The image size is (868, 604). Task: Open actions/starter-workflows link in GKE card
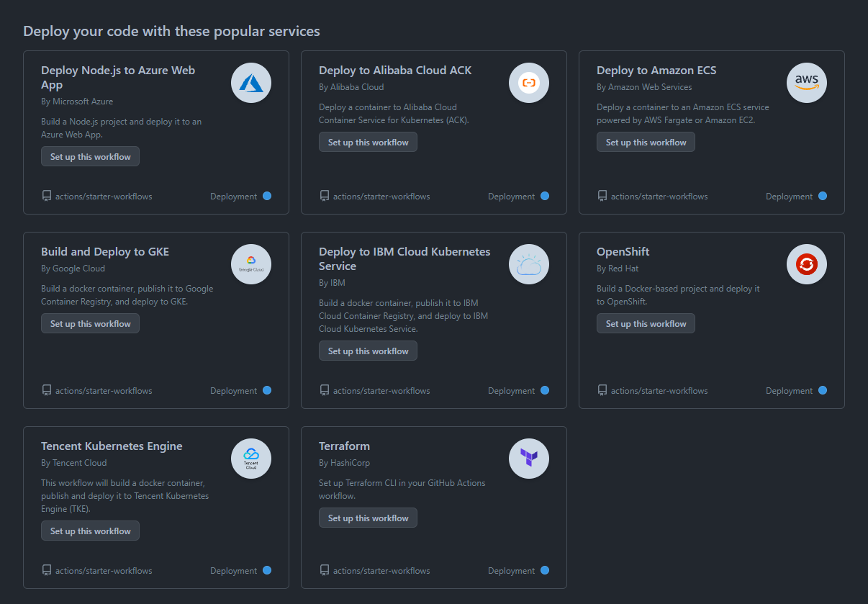coord(104,391)
